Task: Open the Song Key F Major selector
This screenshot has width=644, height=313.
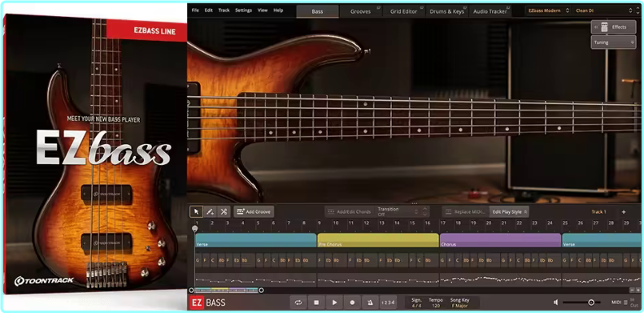Action: (459, 302)
